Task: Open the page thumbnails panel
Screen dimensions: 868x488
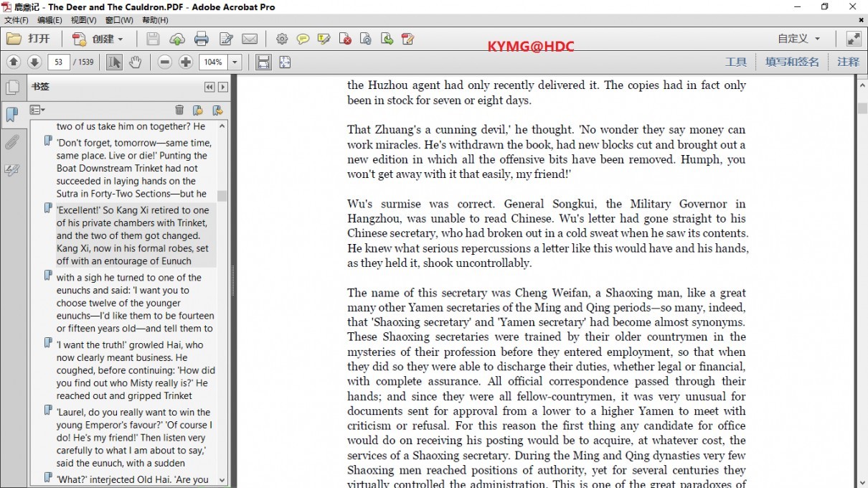Action: pyautogui.click(x=12, y=88)
